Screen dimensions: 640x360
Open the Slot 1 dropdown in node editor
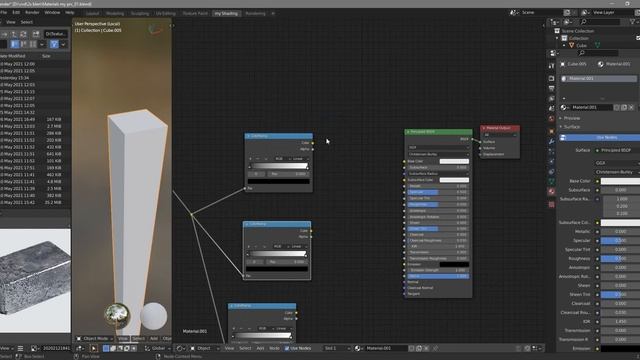337,348
